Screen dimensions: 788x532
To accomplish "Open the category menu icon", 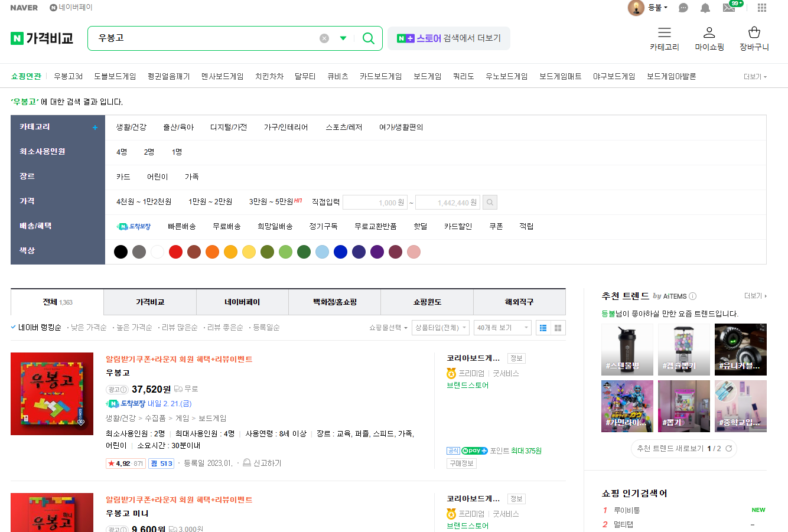I will pos(665,33).
